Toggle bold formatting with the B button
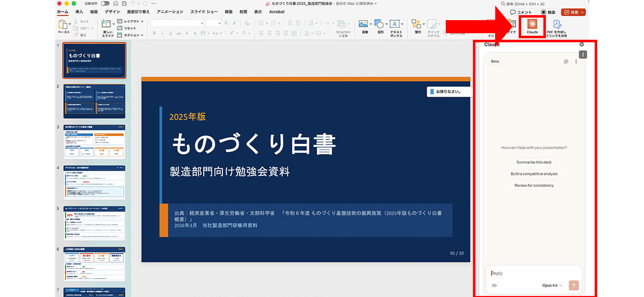Viewport: 644px width, 297px height. tap(154, 33)
